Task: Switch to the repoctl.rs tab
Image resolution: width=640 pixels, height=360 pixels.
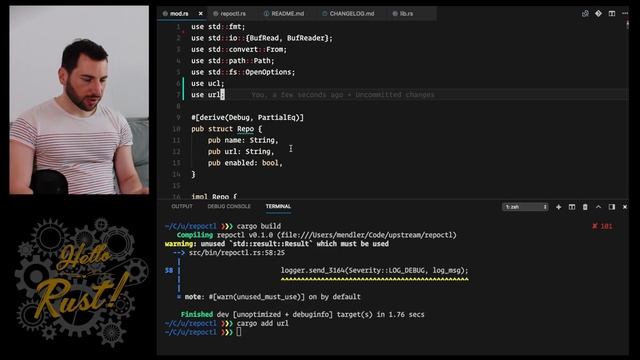Action: (x=233, y=13)
